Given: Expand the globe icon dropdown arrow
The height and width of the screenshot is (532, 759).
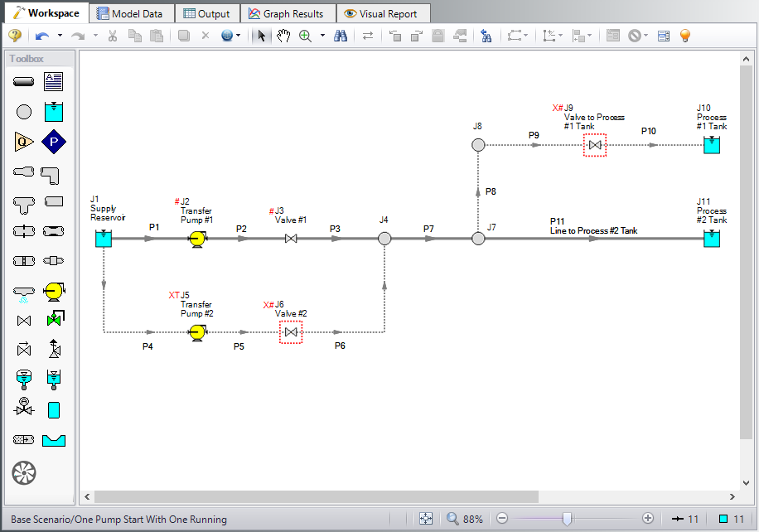Looking at the screenshot, I should (239, 36).
